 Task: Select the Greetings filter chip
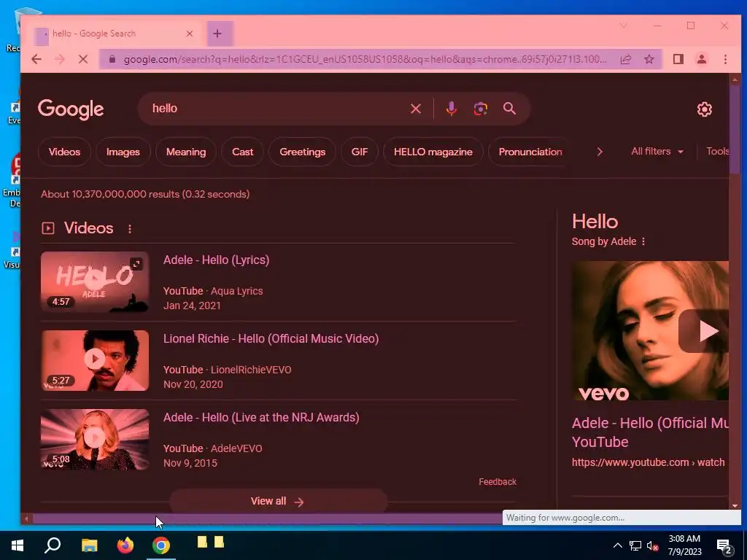(302, 152)
